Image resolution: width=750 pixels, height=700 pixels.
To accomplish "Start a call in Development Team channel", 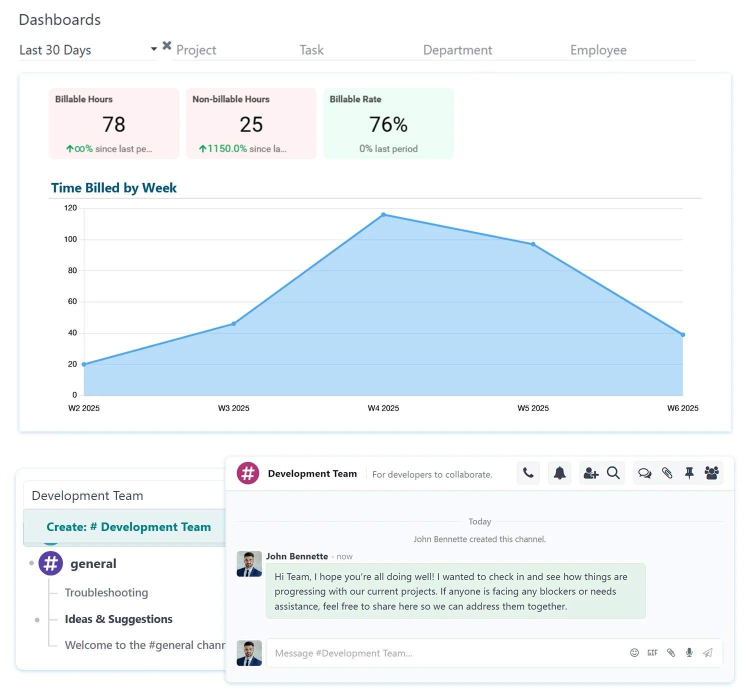I will (x=528, y=473).
